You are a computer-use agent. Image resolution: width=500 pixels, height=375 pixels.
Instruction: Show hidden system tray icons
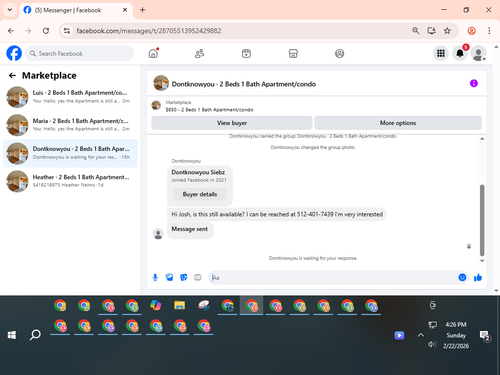point(421,335)
